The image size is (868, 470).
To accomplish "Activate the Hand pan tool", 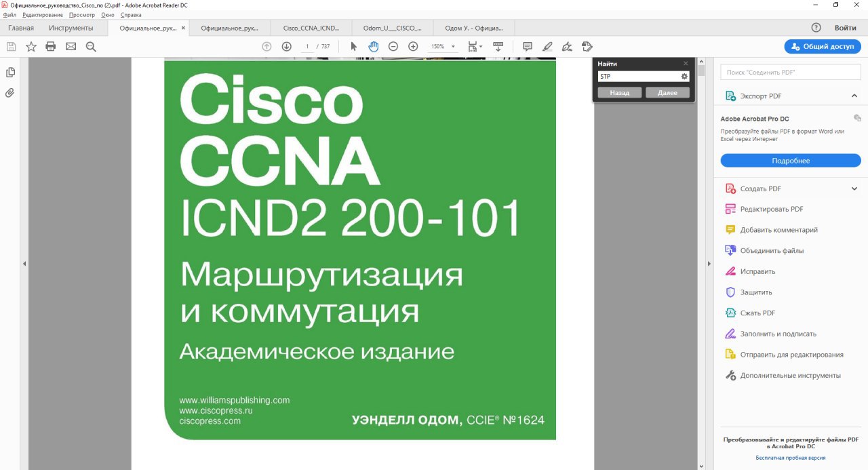I will [373, 46].
